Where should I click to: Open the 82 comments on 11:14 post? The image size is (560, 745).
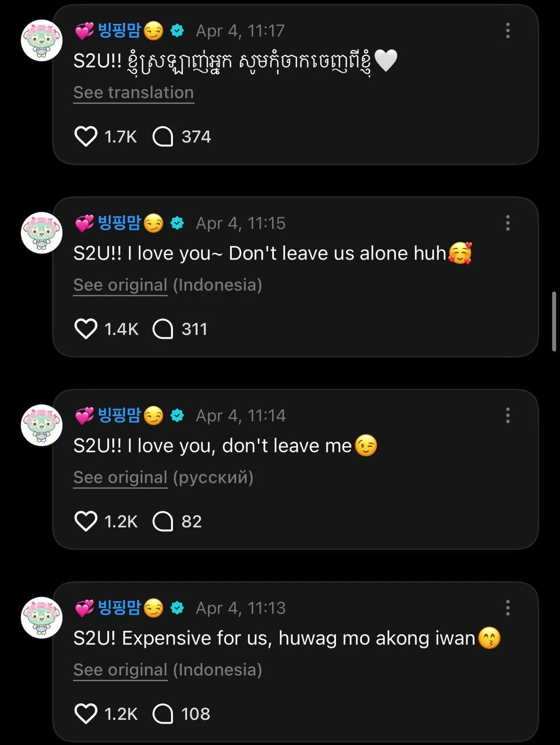[x=163, y=521]
